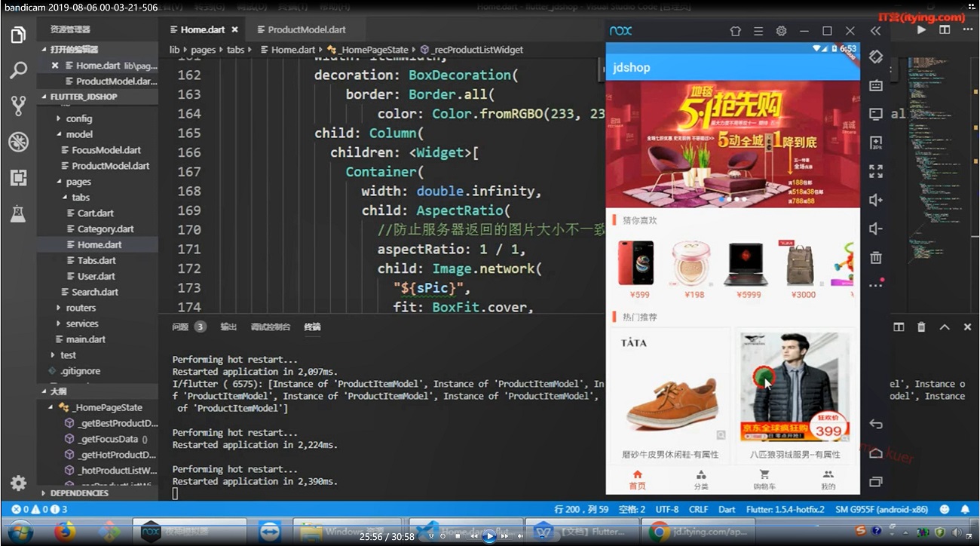Viewport: 980px width, 546px height.
Task: Run the Dart file with play icon
Action: [921, 30]
